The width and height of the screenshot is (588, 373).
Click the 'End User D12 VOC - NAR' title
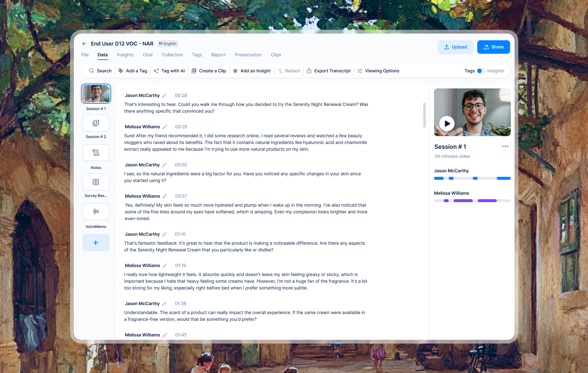coord(122,44)
